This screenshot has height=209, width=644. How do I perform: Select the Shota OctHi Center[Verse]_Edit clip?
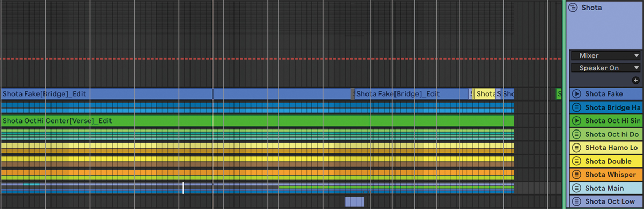coord(258,121)
